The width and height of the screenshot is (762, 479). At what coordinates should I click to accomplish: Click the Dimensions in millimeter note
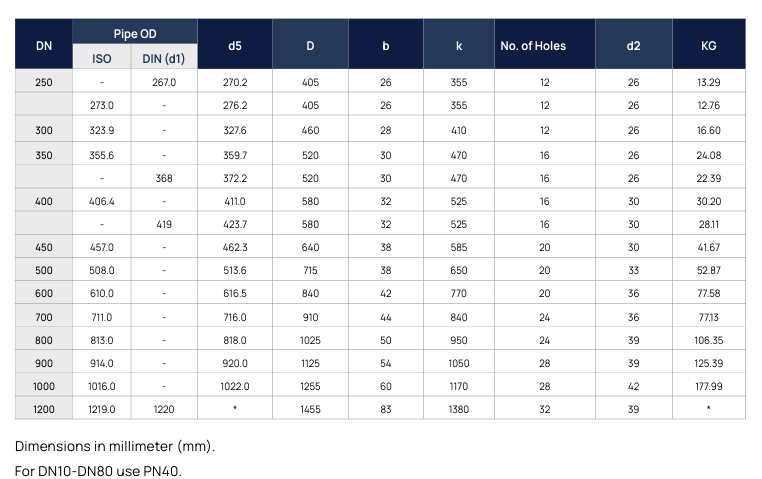click(115, 446)
